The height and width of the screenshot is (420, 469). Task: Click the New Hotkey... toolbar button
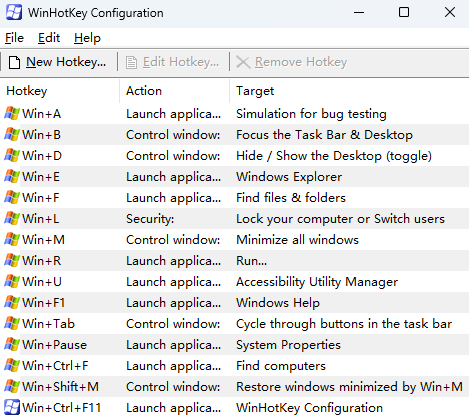point(57,62)
